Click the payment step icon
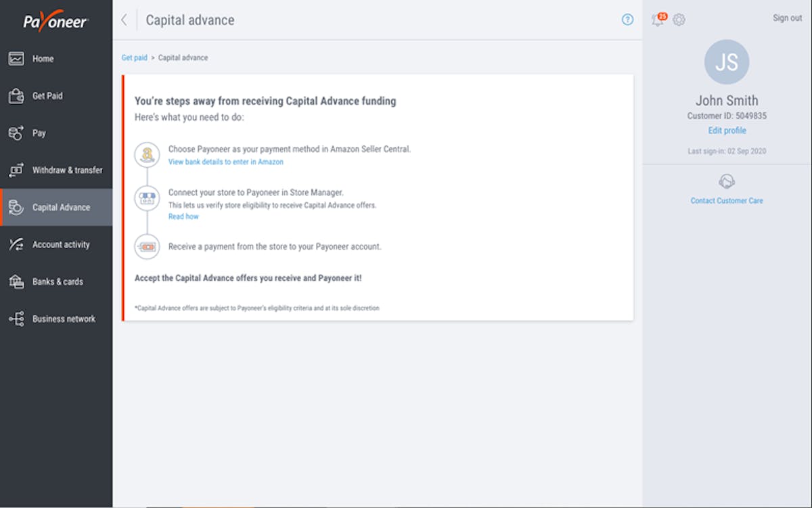Screen dimensions: 812x508 (x=147, y=247)
